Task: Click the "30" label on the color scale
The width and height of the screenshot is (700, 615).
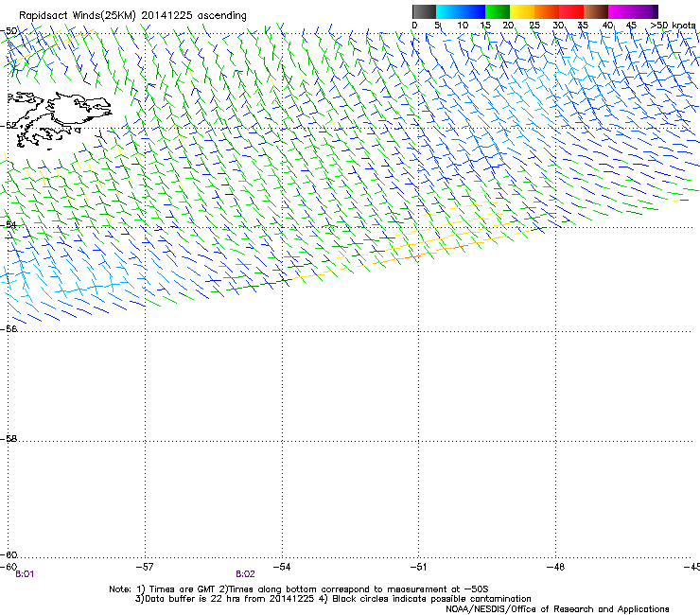Action: tap(558, 26)
